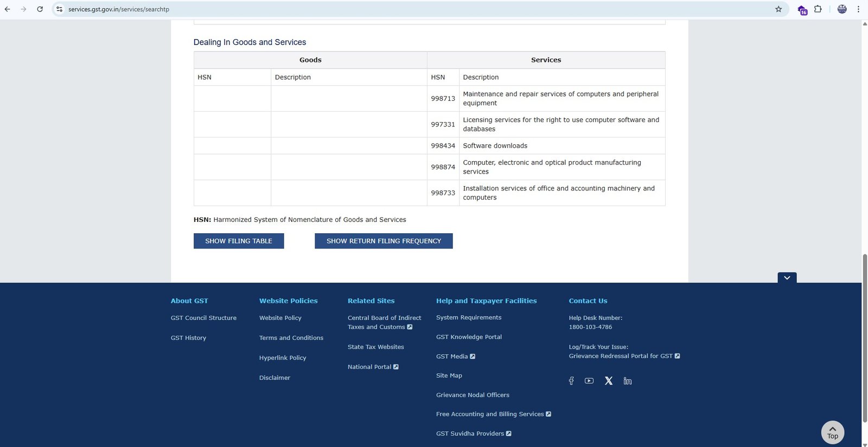Image resolution: width=868 pixels, height=447 pixels.
Task: Bookmark this page with the star icon
Action: 778,9
